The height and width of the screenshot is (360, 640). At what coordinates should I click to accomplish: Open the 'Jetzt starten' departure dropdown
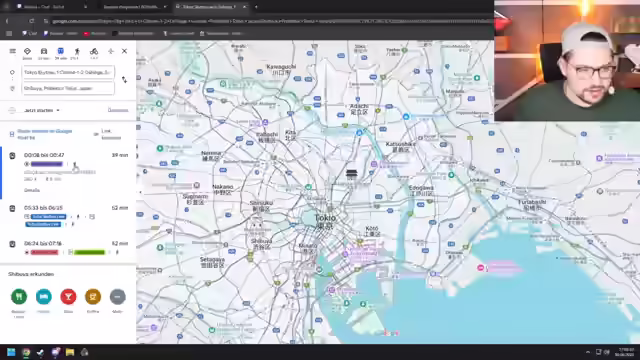tap(42, 110)
